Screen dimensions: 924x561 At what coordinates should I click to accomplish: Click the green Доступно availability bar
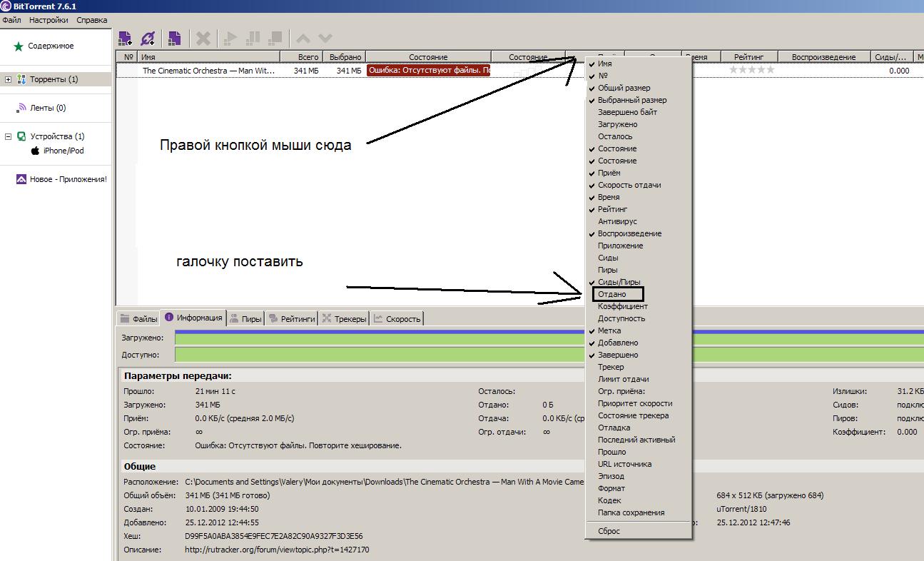[x=378, y=355]
